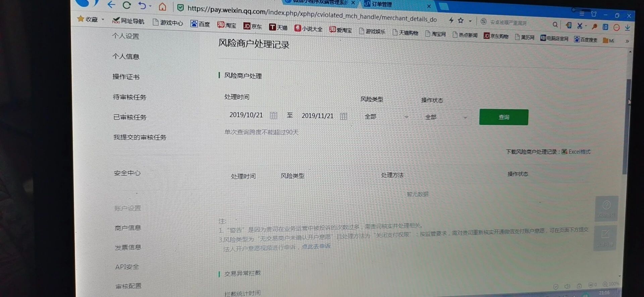Open the send-to-phone toolbar icon
Viewport: 644px width, 297px height.
click(569, 25)
